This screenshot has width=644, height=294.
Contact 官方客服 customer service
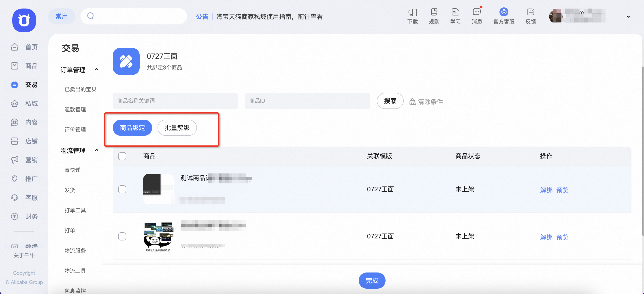pos(503,16)
